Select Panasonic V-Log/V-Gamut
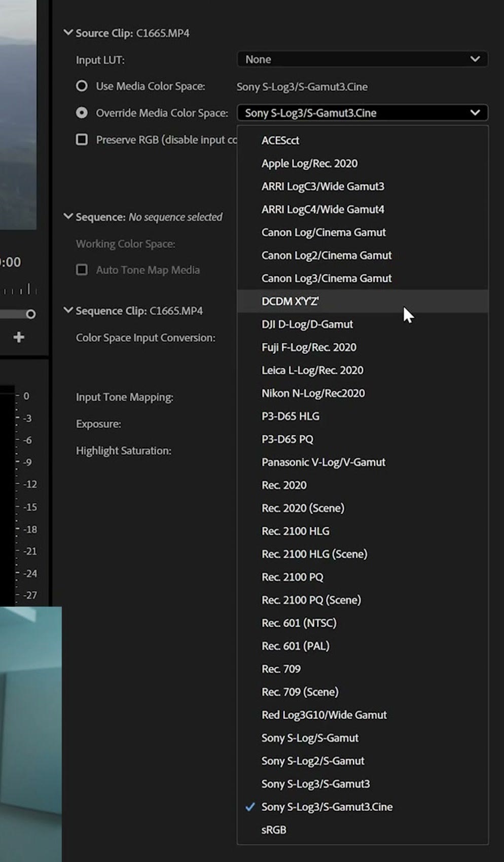This screenshot has width=504, height=862. (362, 462)
